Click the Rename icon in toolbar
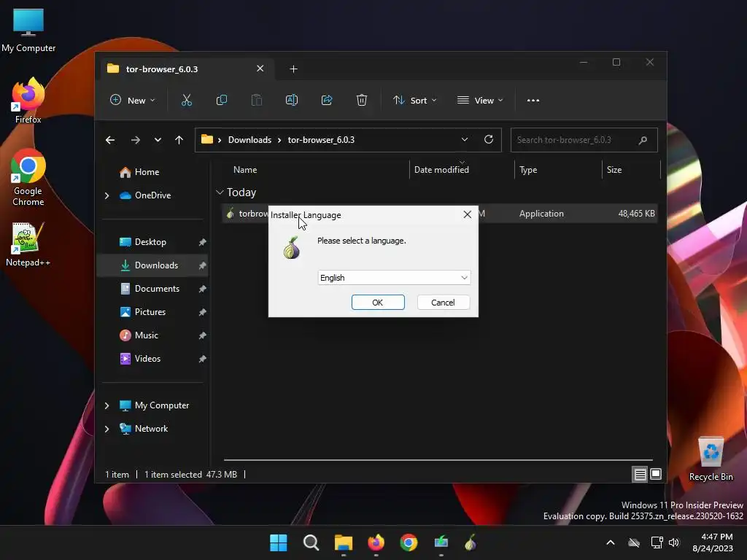Viewport: 747px width, 560px height. point(292,100)
